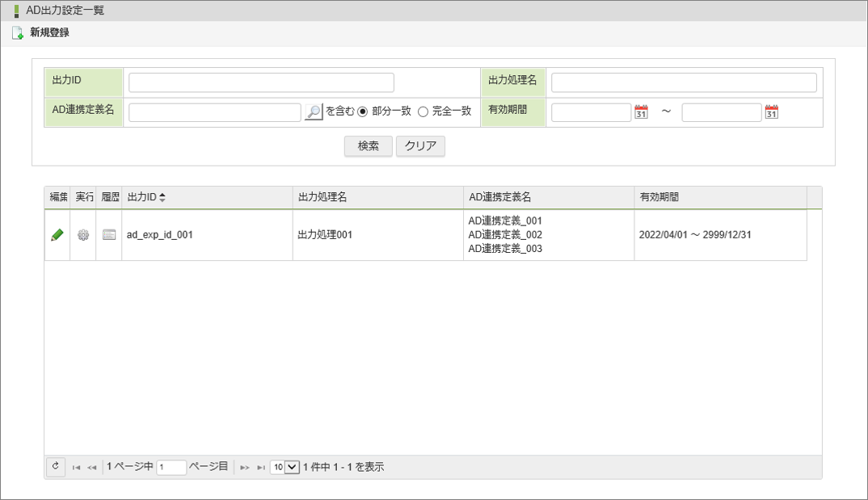The image size is (868, 500).
Task: Open the 履歴 history icon for ad_exp_id_001
Action: click(108, 234)
